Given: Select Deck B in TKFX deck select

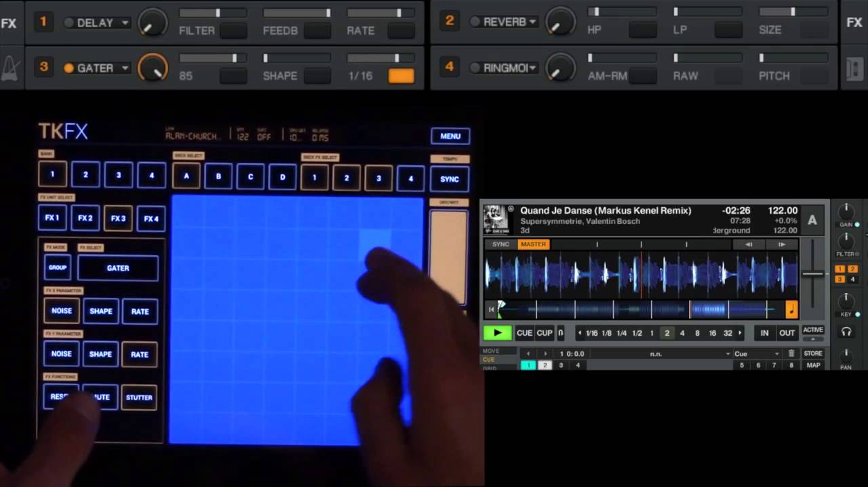Looking at the screenshot, I should (x=218, y=177).
